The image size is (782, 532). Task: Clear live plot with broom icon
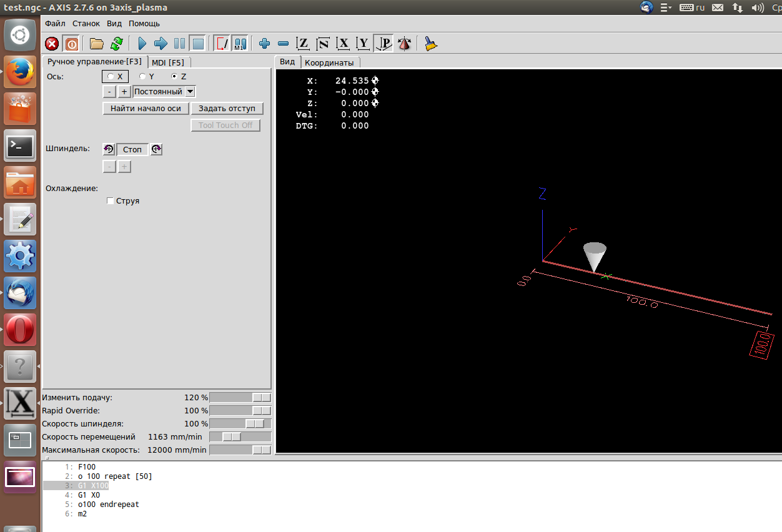430,44
